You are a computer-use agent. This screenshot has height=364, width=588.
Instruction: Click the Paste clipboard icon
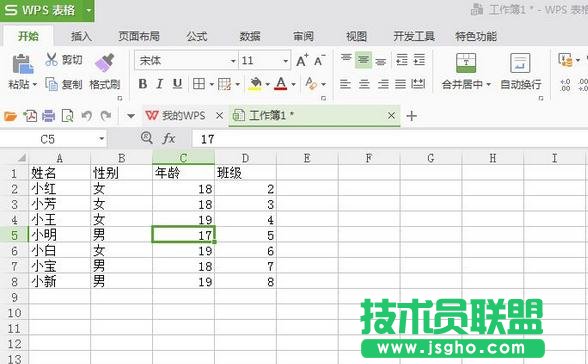click(x=22, y=64)
